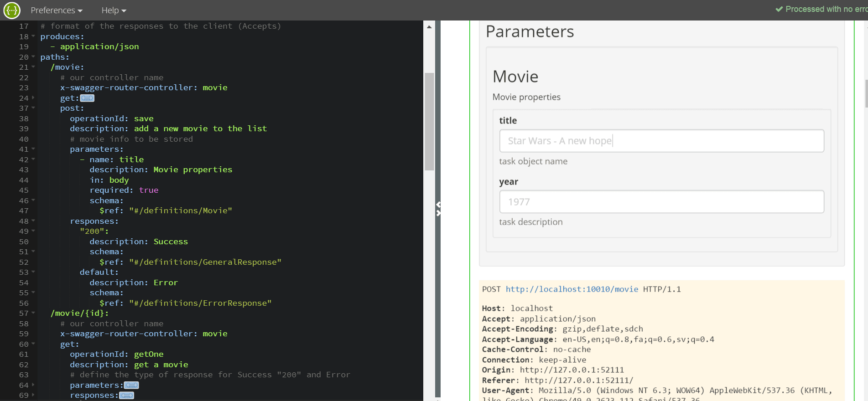Collapse the produces section at line 18

point(33,36)
